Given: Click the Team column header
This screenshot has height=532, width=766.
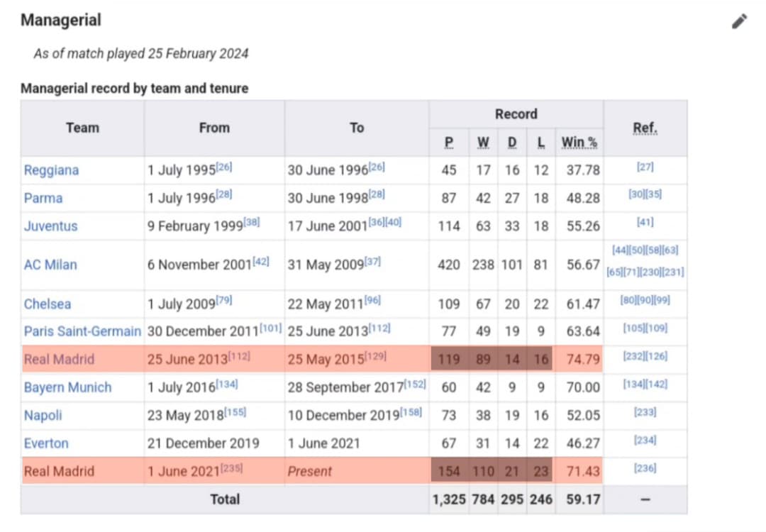Looking at the screenshot, I should (82, 128).
